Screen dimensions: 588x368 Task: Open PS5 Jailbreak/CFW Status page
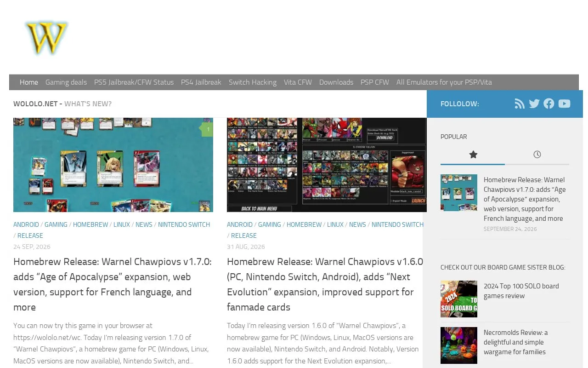coord(134,82)
